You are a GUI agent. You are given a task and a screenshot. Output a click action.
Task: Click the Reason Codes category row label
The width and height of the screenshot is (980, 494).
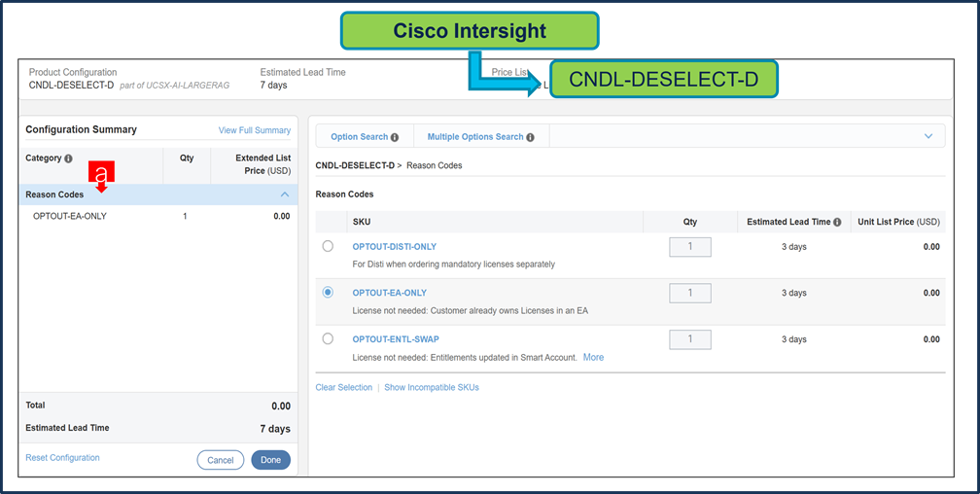click(54, 194)
